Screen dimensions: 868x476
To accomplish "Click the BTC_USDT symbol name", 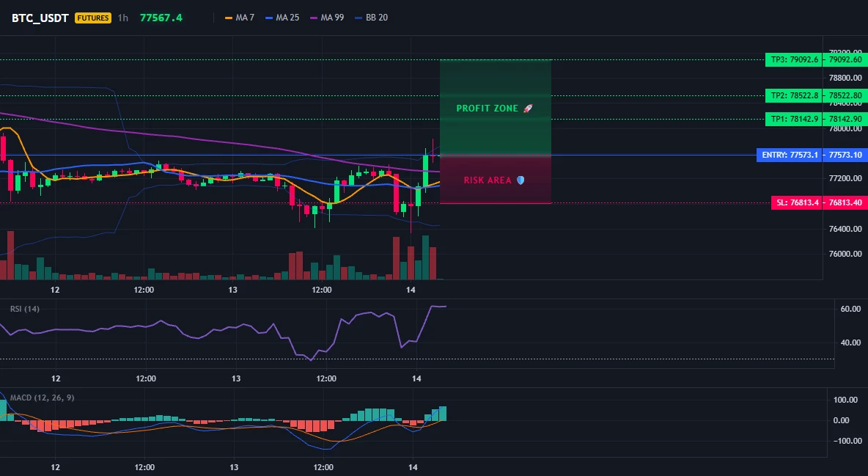I will click(40, 18).
